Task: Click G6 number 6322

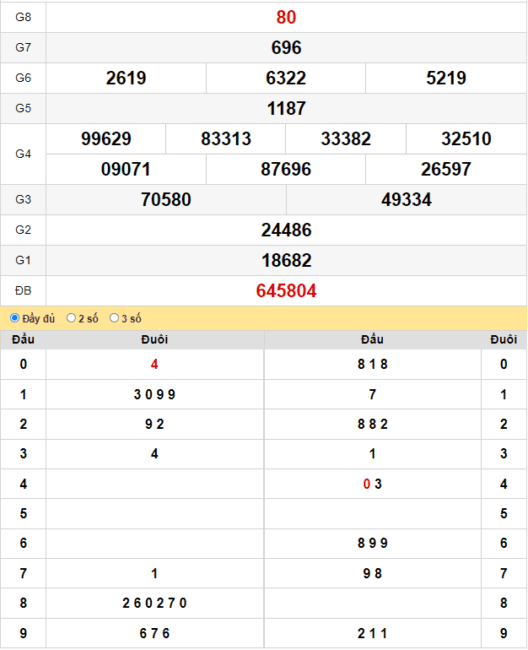Action: 286,78
